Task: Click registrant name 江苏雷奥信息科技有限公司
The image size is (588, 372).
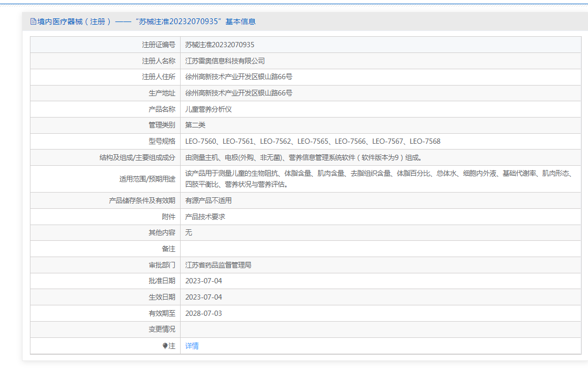Action: point(225,61)
